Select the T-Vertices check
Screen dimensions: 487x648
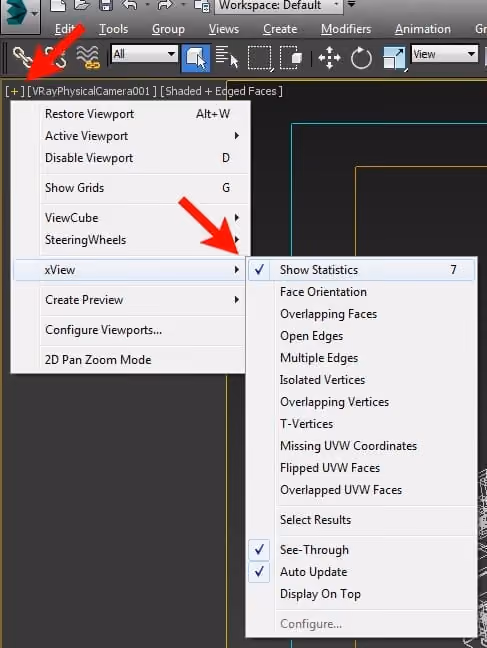(361, 424)
